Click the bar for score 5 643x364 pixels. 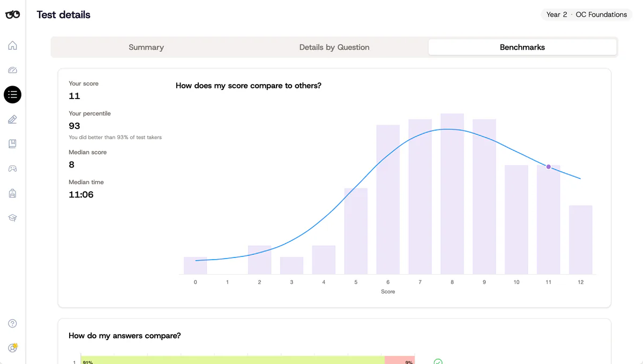[356, 231]
